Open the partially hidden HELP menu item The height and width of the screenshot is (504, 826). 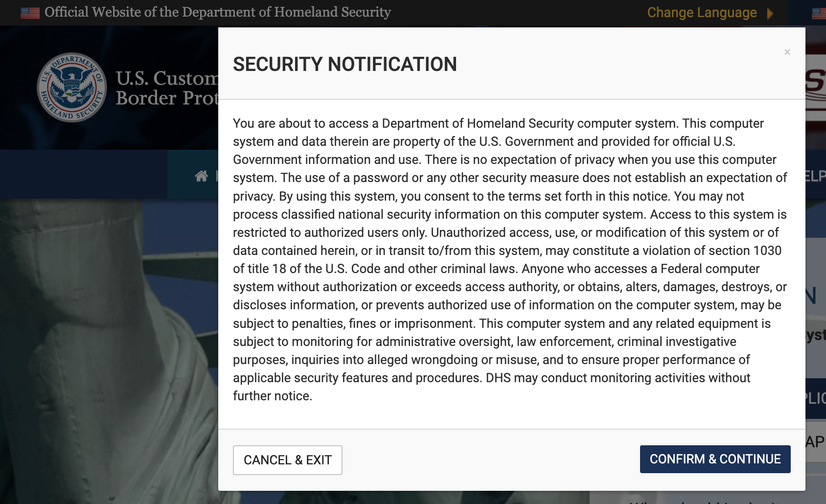815,176
